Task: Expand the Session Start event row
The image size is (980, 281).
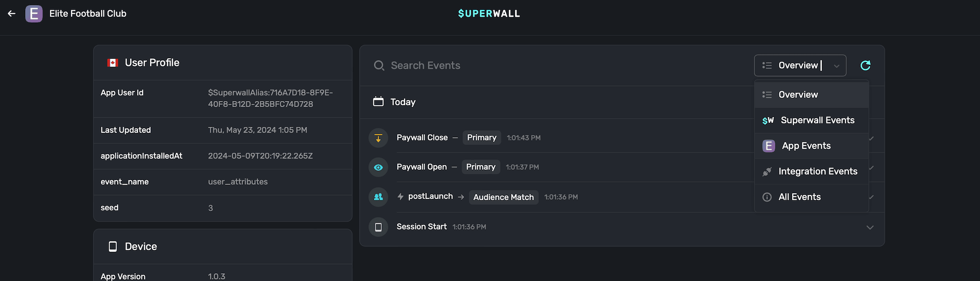Action: (870, 227)
